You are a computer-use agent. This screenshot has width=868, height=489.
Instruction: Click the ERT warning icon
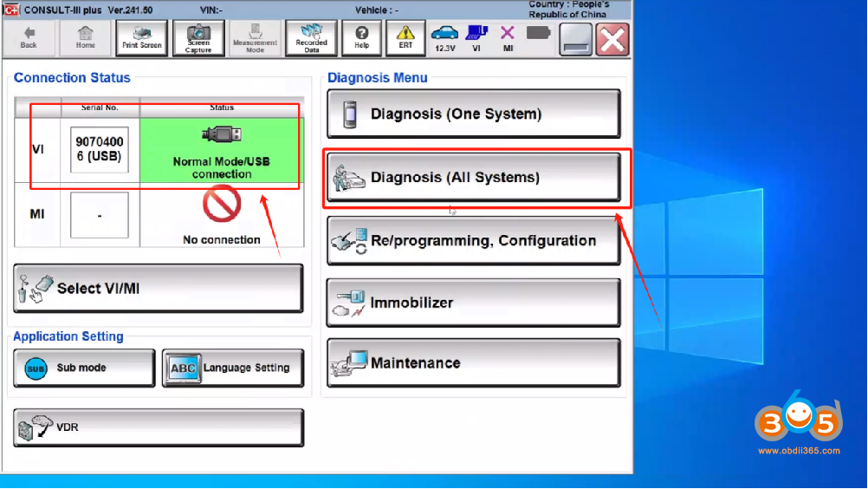(405, 37)
